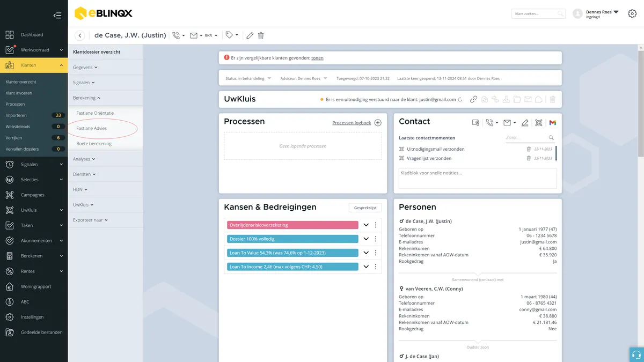Screen dimensions: 644x362
Task: Delete the client via the trash icon in the header
Action: coord(261,35)
